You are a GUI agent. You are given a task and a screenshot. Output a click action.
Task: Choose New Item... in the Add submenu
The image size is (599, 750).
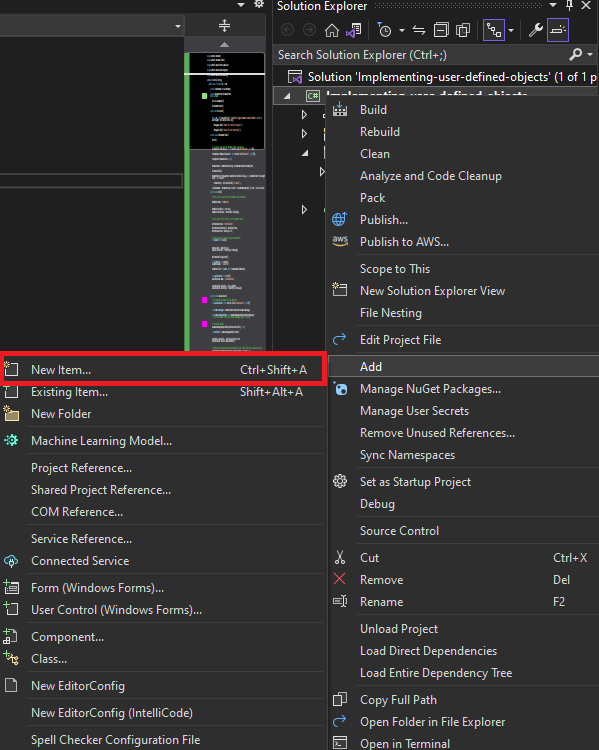point(163,370)
